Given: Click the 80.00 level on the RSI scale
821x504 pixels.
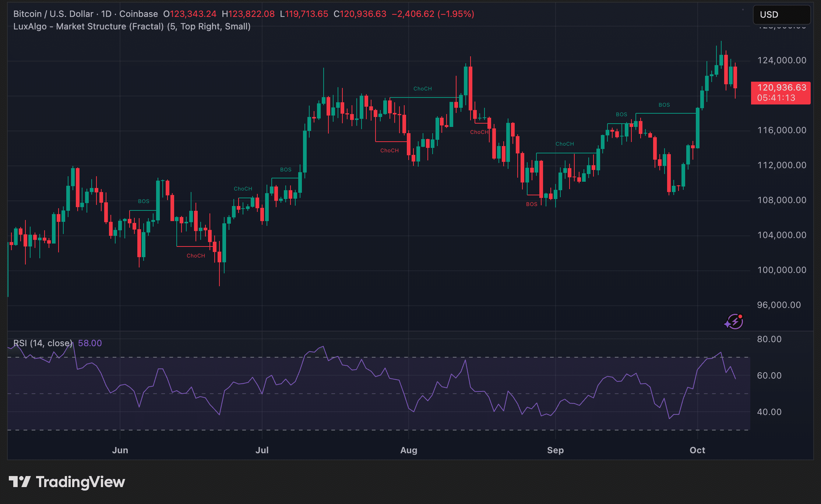Looking at the screenshot, I should point(769,339).
